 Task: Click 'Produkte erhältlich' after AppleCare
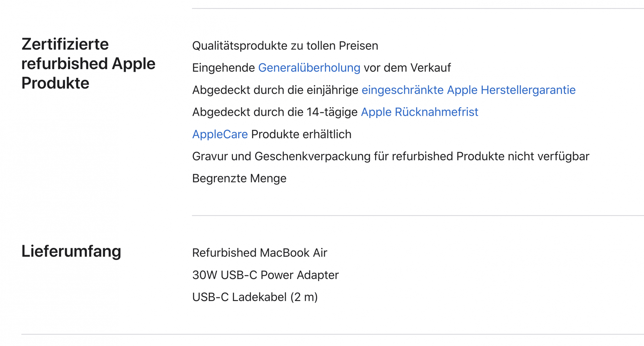[x=301, y=134]
